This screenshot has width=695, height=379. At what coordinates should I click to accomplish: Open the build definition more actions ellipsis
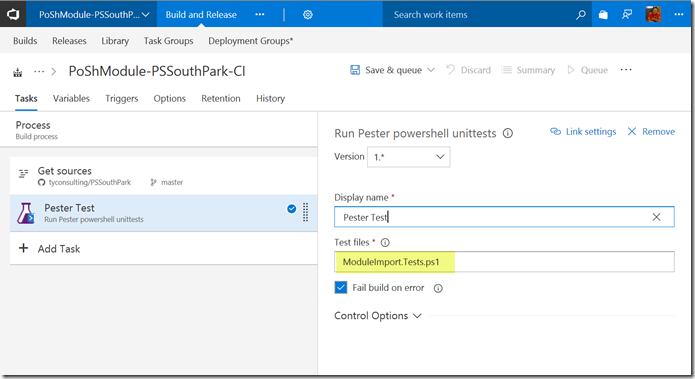click(x=626, y=70)
